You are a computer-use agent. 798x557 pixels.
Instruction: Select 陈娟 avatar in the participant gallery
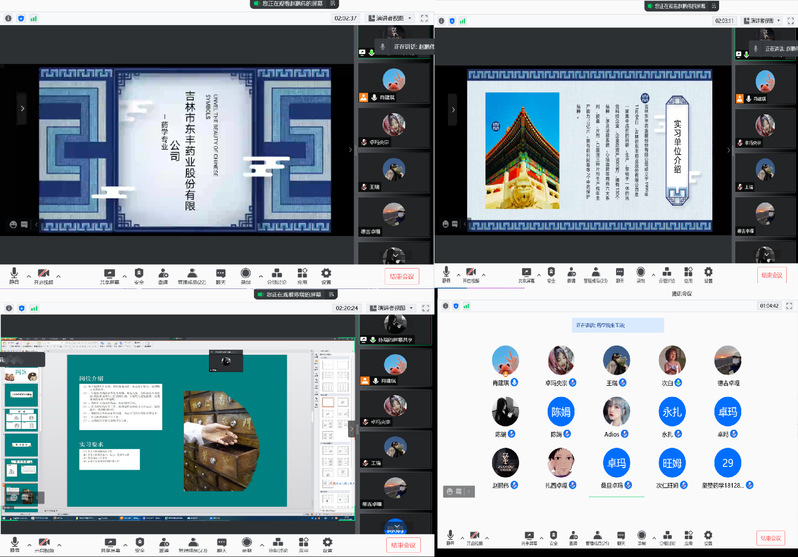pyautogui.click(x=559, y=411)
